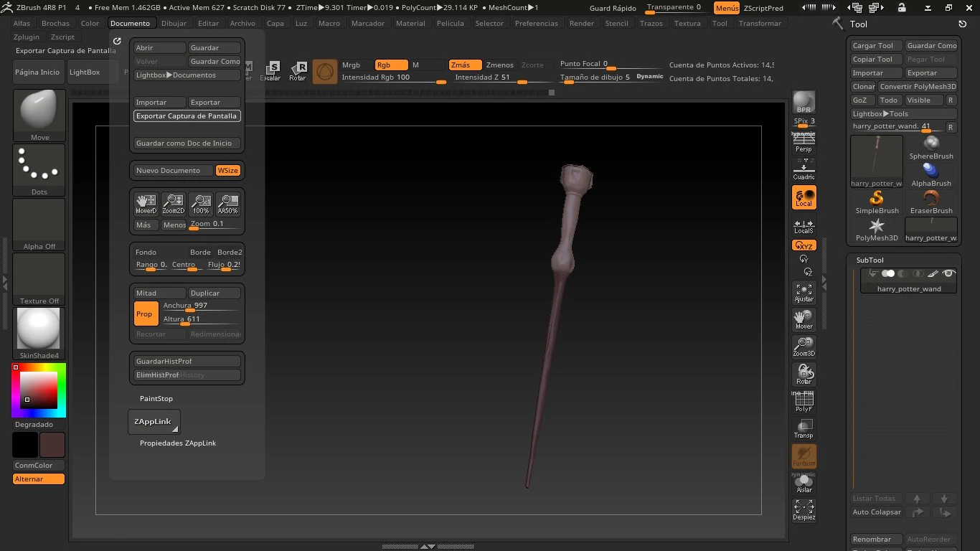
Task: Open the SkinShade4 material selector
Action: tap(39, 334)
